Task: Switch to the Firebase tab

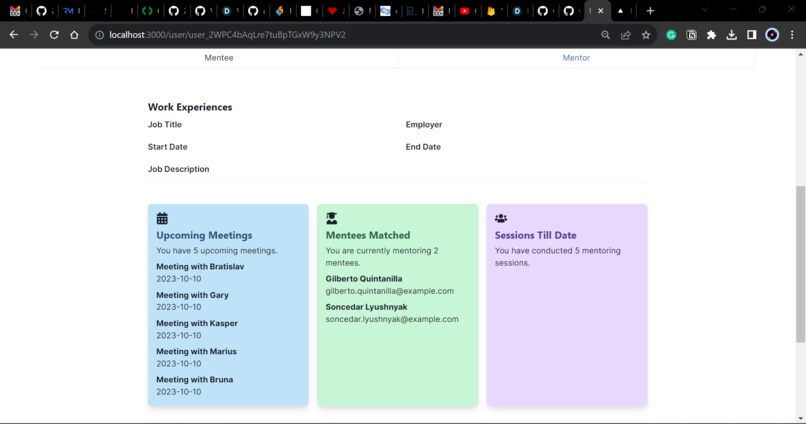Action: (491, 11)
